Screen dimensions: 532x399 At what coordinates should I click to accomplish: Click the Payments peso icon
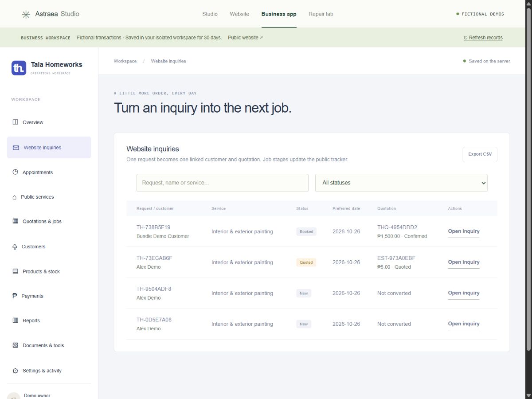click(15, 296)
